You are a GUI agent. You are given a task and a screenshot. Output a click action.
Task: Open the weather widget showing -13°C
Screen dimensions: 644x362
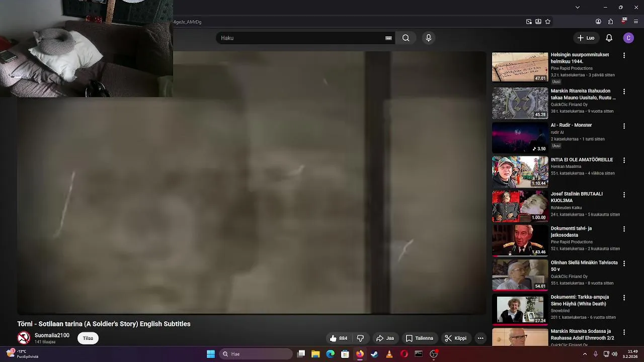pyautogui.click(x=23, y=354)
